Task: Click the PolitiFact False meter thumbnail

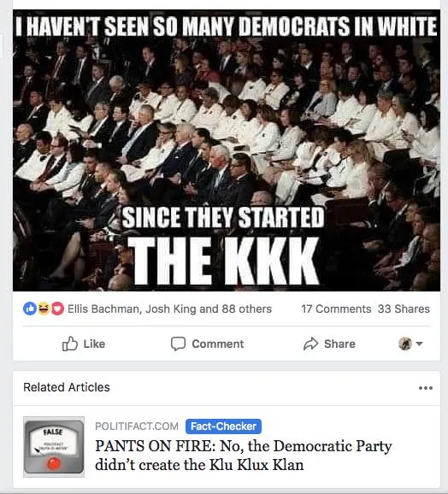Action: [54, 447]
